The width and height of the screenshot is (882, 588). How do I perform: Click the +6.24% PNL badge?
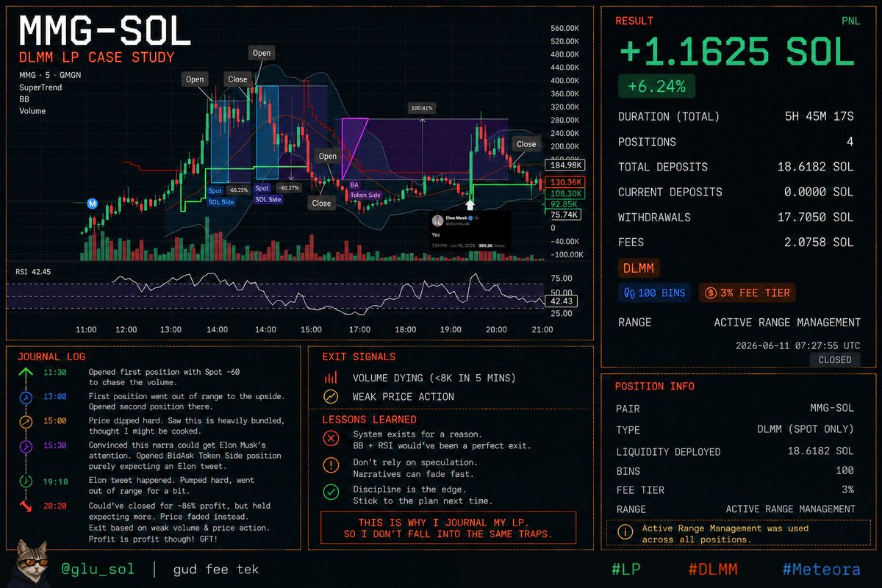point(656,86)
